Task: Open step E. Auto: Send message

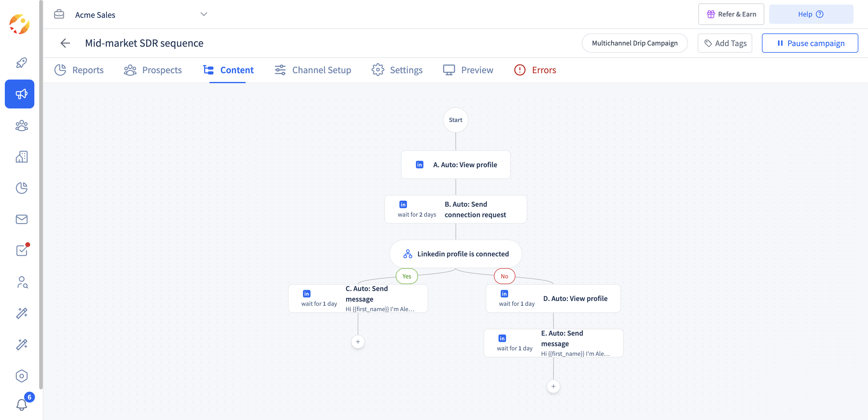Action: (553, 343)
